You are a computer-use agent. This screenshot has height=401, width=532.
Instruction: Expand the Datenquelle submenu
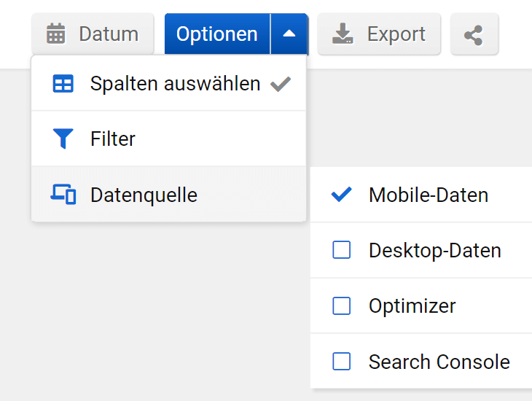[144, 195]
